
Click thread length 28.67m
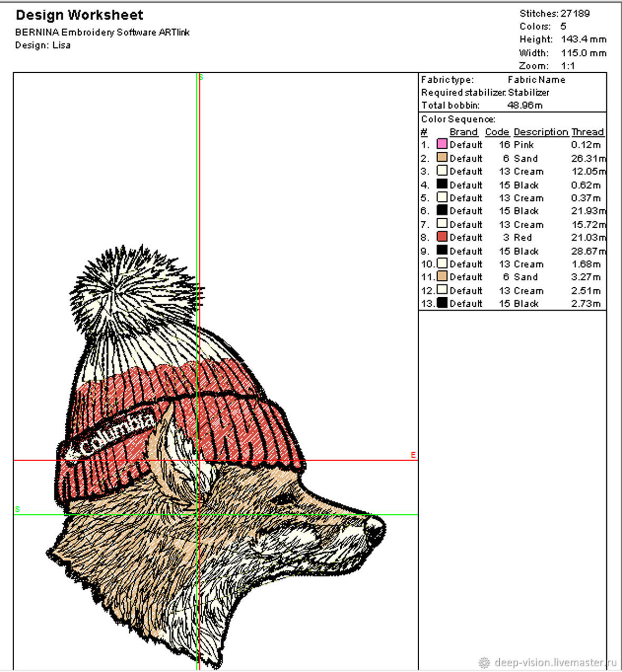tap(589, 251)
